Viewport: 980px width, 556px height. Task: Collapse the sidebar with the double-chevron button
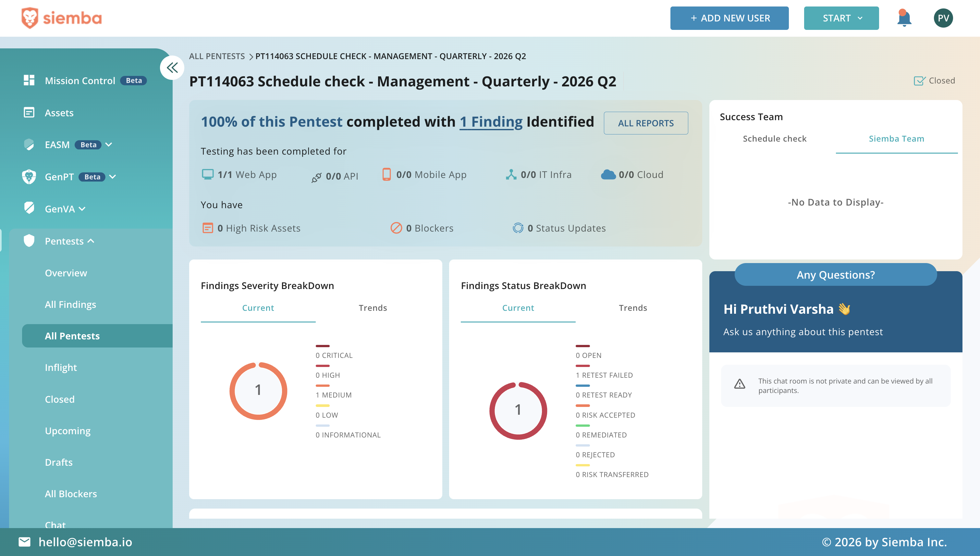[x=172, y=68]
